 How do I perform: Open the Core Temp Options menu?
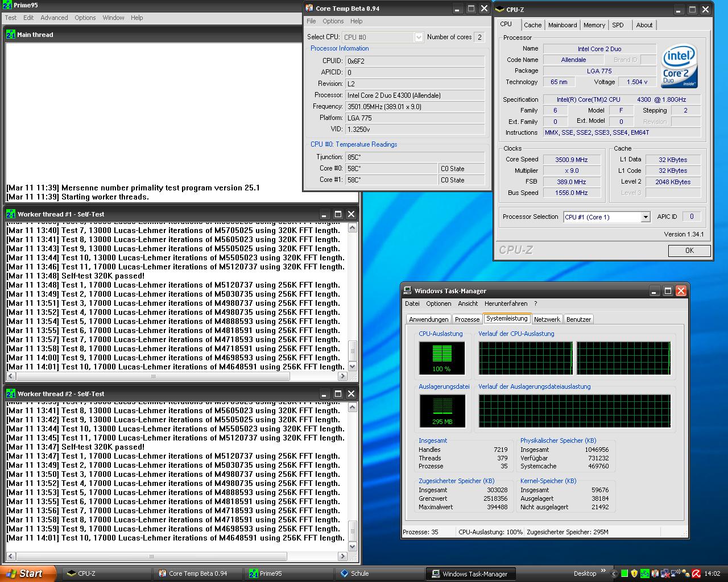333,21
